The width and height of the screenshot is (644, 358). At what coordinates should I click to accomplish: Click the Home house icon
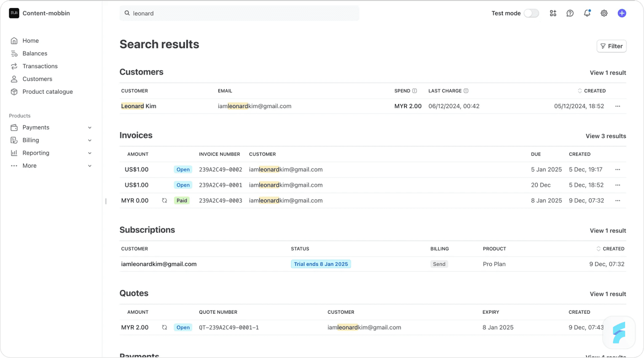pos(14,41)
